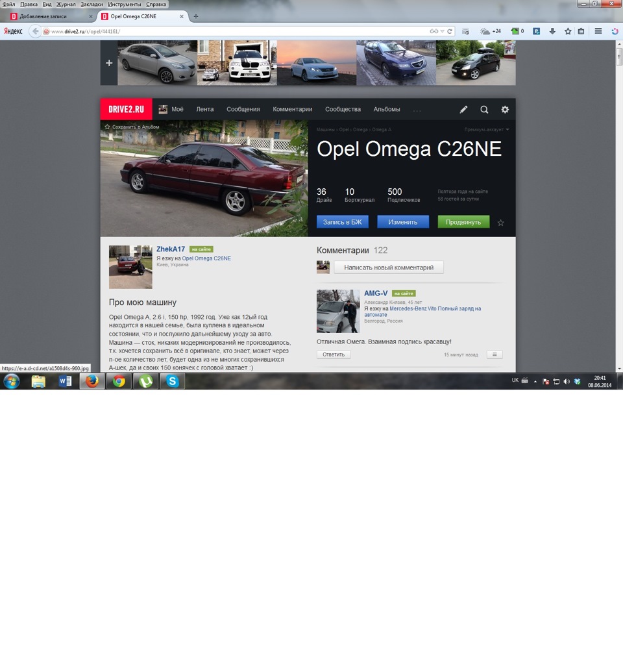
Task: Click Сохранить в Альбом on the car photo
Action: tap(132, 127)
